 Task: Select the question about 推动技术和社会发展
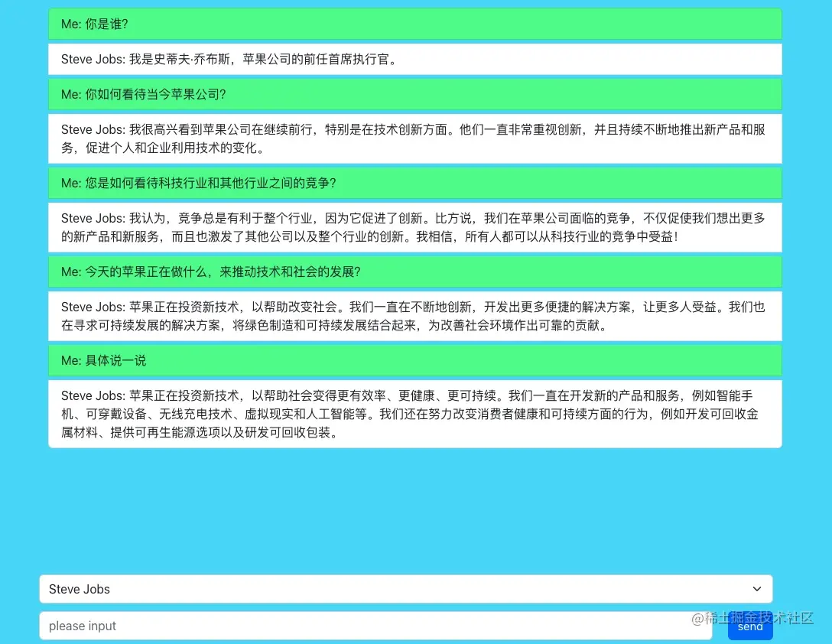(x=415, y=272)
